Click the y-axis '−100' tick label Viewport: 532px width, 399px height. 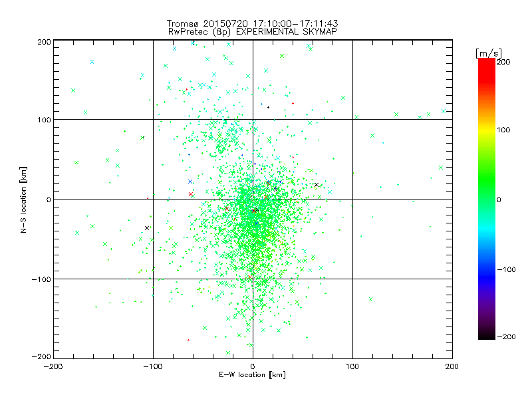click(41, 279)
